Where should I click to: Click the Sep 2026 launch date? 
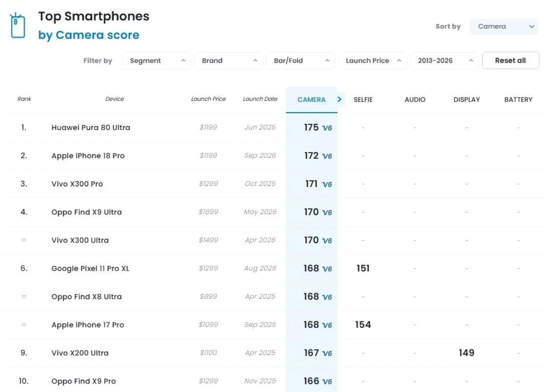coord(260,156)
